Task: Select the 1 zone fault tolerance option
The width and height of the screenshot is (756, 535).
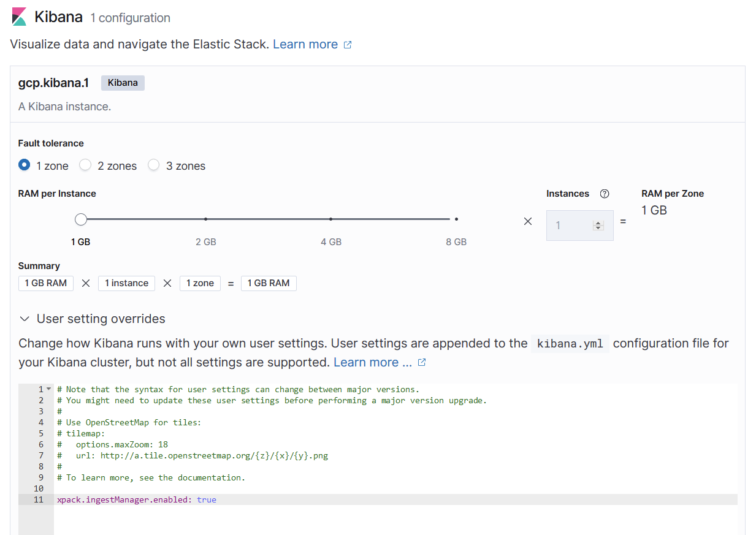Action: pyautogui.click(x=25, y=165)
